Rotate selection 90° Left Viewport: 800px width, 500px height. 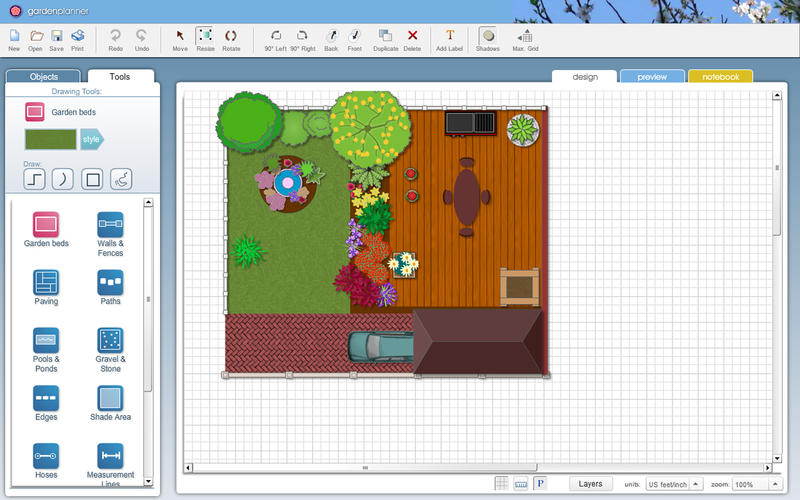coord(275,38)
